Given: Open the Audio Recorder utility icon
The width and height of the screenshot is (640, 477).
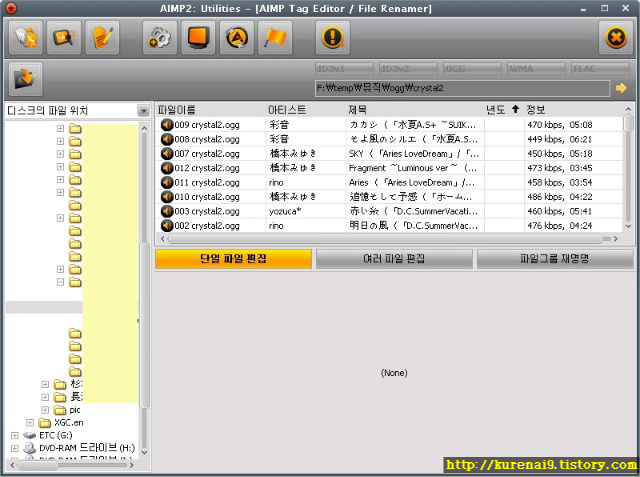Looking at the screenshot, I should pos(64,38).
